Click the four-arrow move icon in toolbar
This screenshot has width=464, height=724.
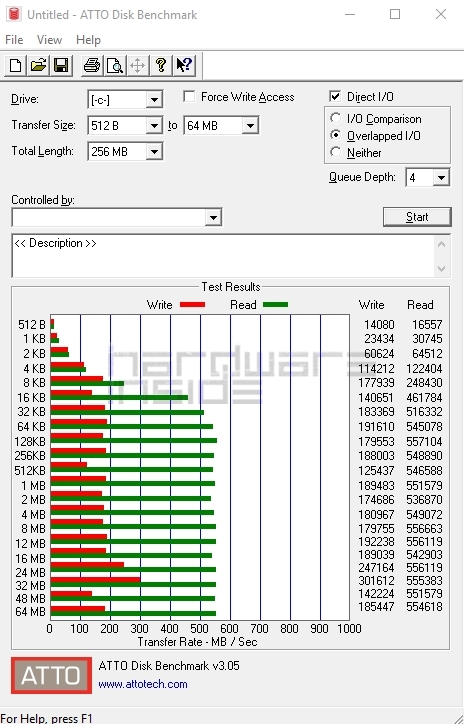138,65
